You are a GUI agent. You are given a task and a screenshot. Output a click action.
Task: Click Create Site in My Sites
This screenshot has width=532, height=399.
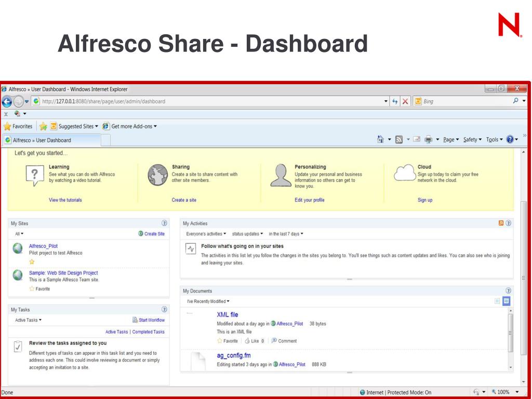[x=151, y=234]
